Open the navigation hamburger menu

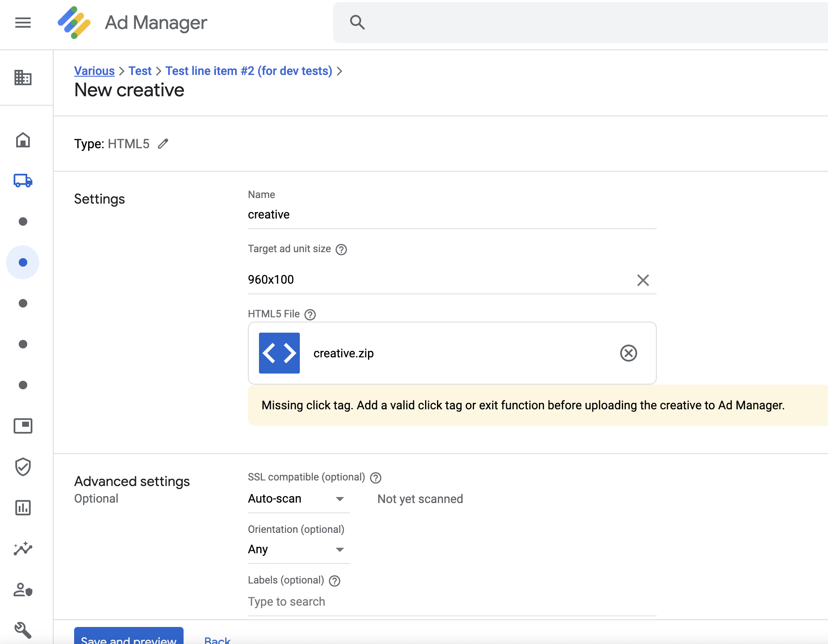pyautogui.click(x=23, y=23)
